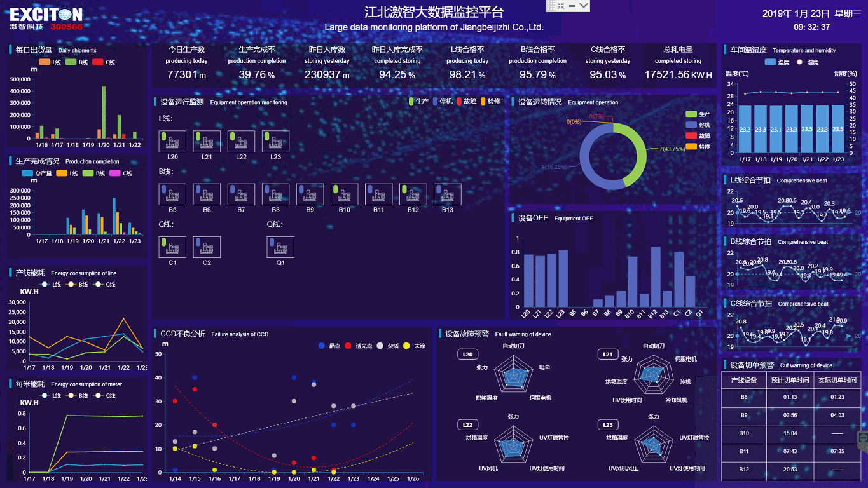Select the B6 machine icon

pos(207,194)
